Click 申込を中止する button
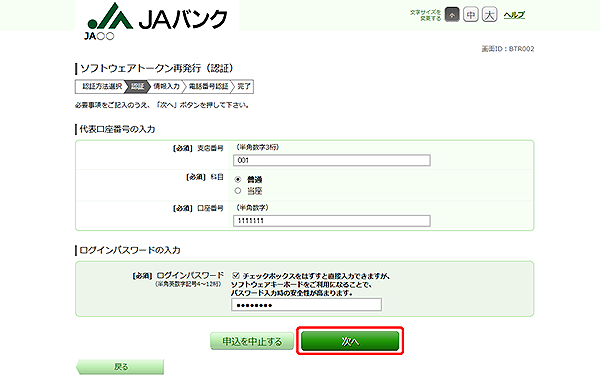Viewport: 600px width, 392px height. [x=252, y=341]
